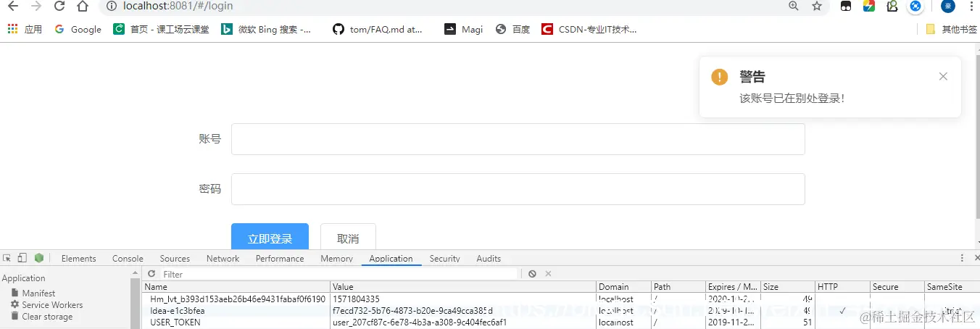The image size is (980, 329).
Task: Toggle DevTools device toolbar icon
Action: pyautogui.click(x=22, y=258)
